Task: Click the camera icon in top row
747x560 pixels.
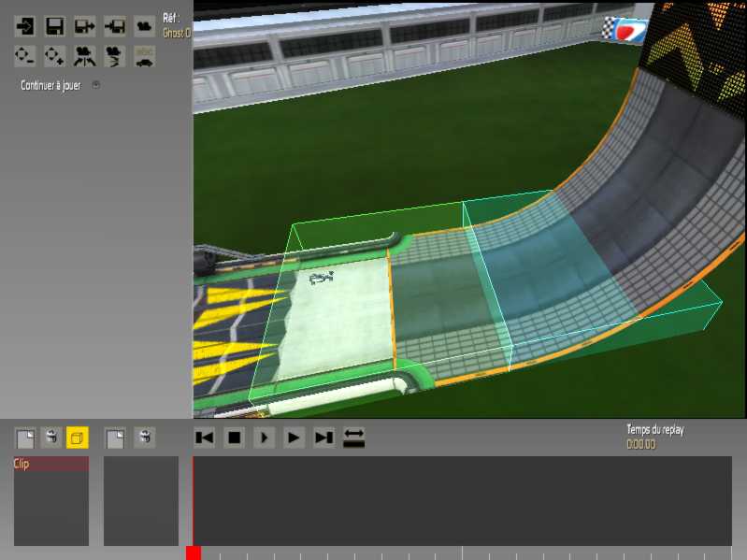Action: [x=144, y=27]
